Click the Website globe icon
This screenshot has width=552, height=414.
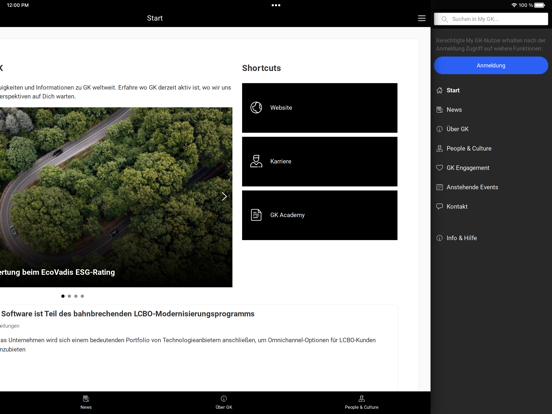tap(256, 108)
